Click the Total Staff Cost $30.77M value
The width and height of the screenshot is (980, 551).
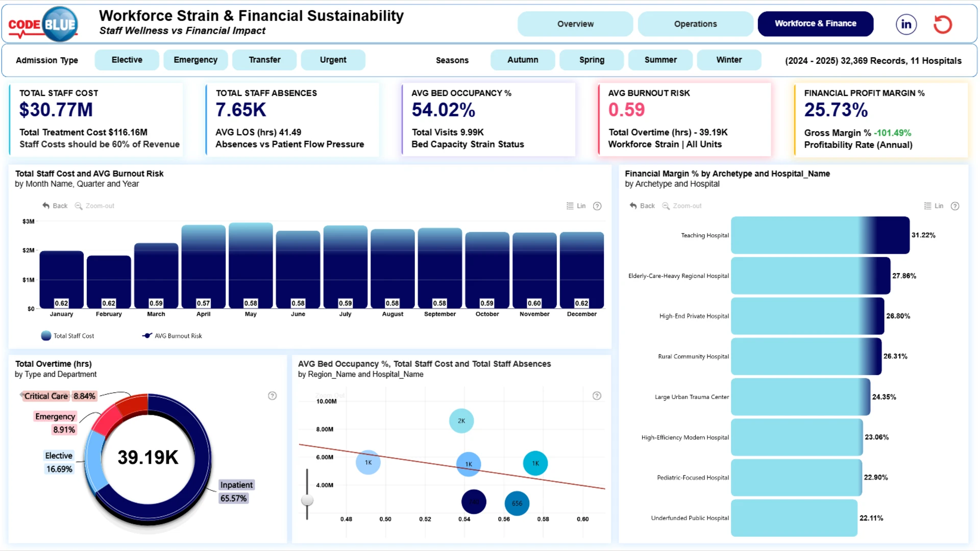tap(56, 110)
